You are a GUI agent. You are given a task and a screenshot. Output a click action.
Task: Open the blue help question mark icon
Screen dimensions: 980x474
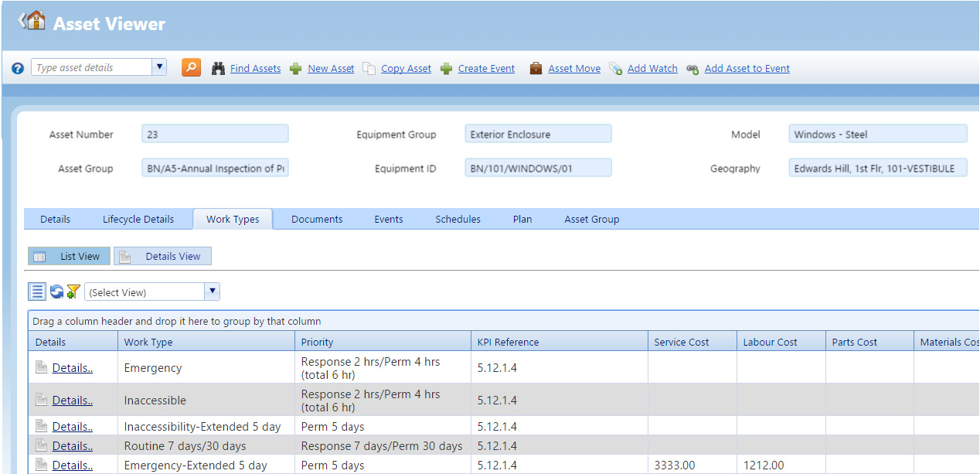tap(18, 68)
